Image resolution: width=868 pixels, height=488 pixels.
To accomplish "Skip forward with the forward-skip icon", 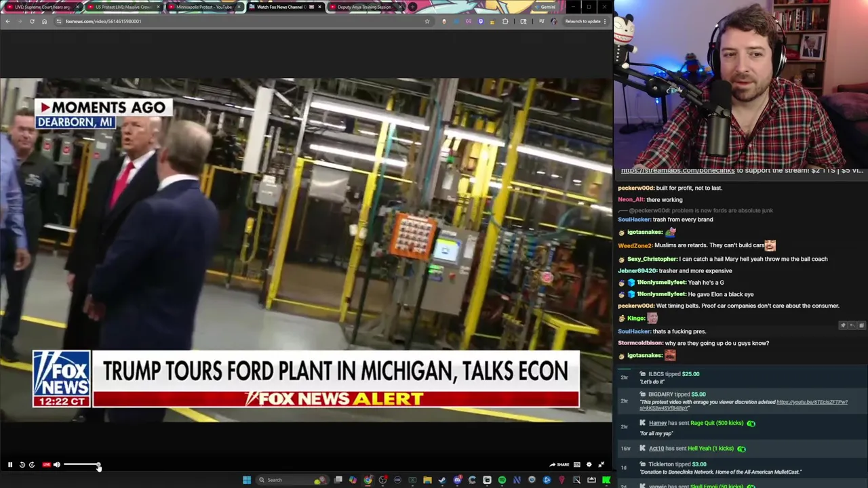I will (x=32, y=465).
